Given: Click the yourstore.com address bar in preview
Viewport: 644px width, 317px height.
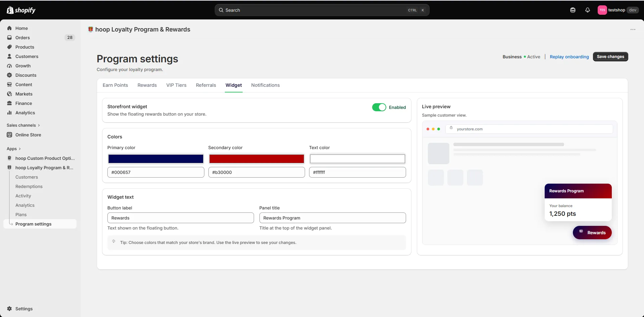Looking at the screenshot, I should coord(529,129).
